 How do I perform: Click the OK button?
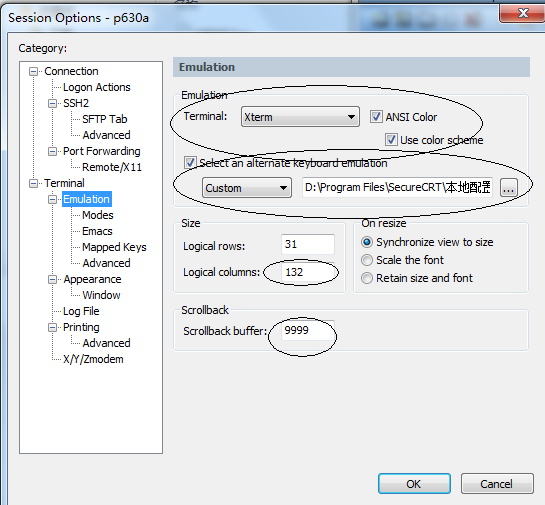[414, 483]
